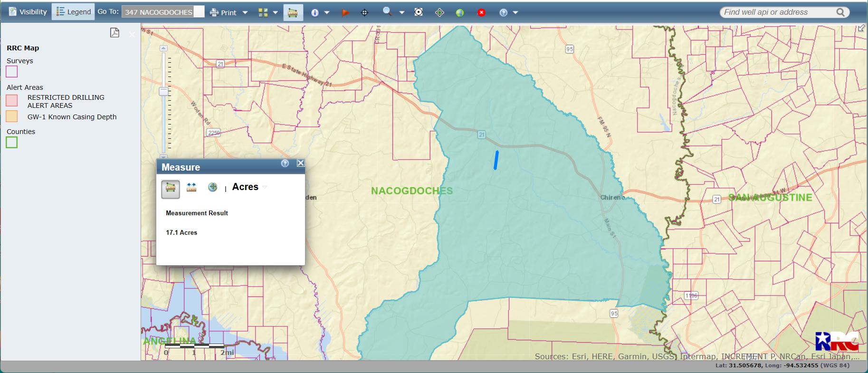
Task: Click the Print button
Action: click(223, 13)
